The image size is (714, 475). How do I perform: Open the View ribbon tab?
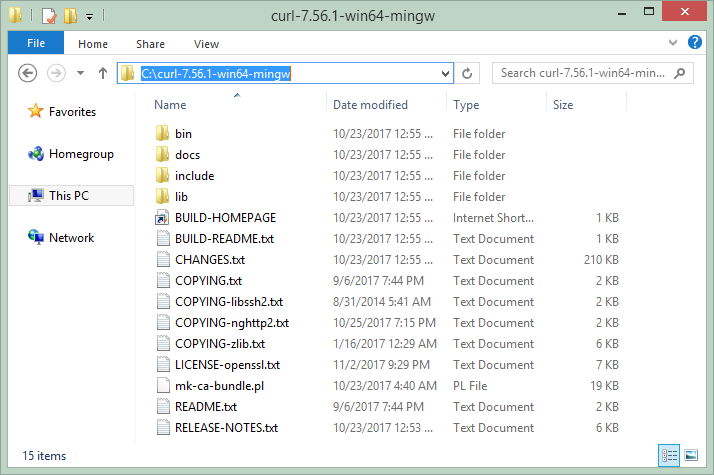(206, 44)
